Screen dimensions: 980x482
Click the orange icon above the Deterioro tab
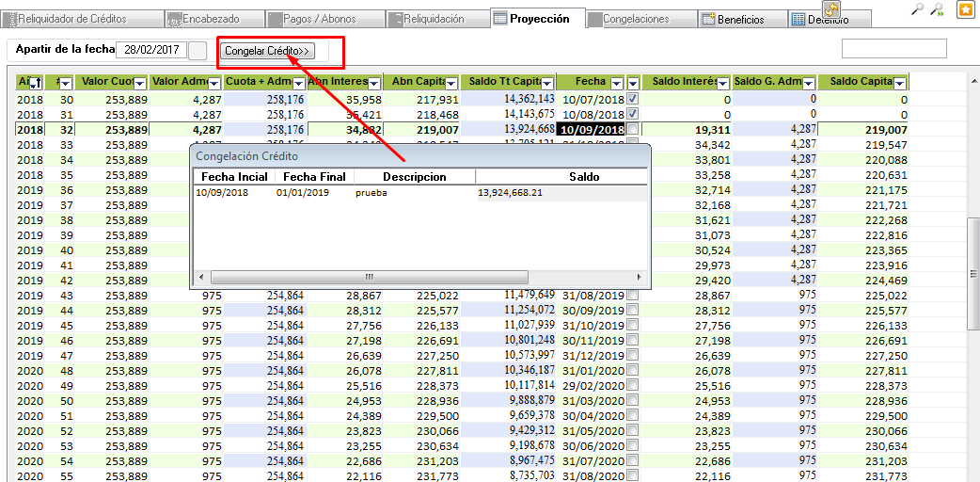point(831,8)
